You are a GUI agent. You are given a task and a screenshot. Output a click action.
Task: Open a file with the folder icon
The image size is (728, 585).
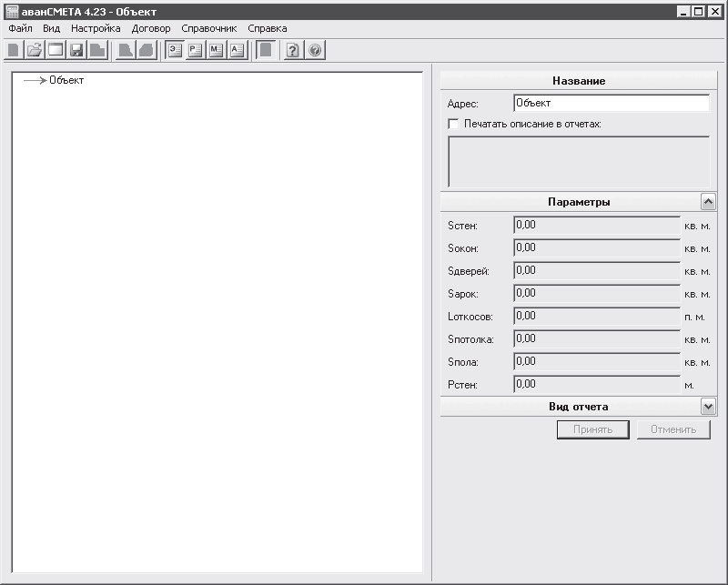point(35,50)
